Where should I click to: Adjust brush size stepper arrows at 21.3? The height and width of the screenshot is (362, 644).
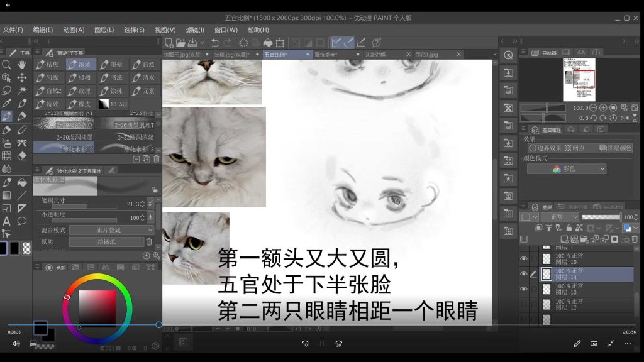point(142,204)
